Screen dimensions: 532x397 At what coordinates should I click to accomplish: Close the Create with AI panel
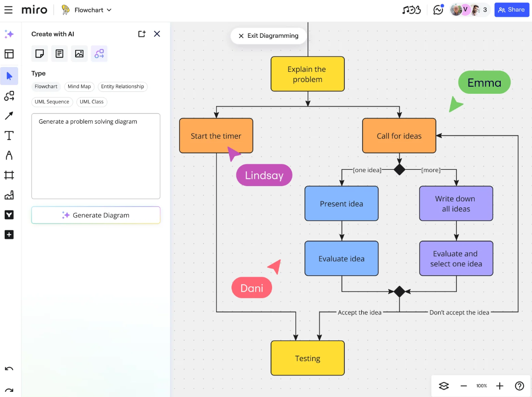[157, 34]
